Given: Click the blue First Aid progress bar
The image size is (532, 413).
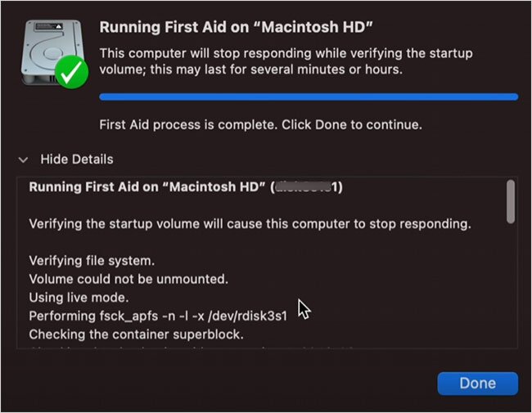Looking at the screenshot, I should (308, 97).
